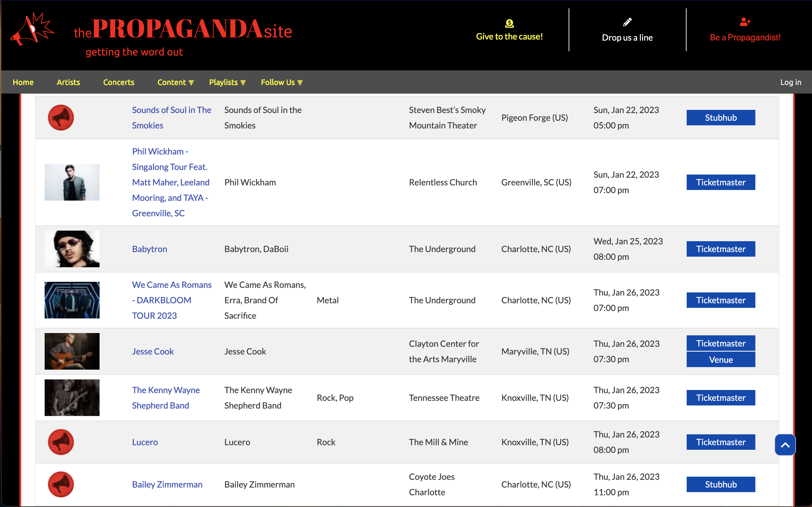
Task: Click the megaphone icon for Sounds of Soul
Action: click(61, 117)
